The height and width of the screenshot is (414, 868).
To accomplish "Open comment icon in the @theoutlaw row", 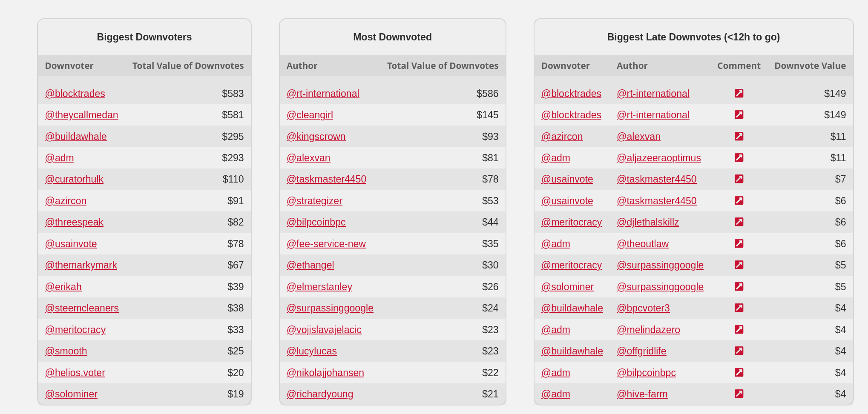I will (x=739, y=244).
